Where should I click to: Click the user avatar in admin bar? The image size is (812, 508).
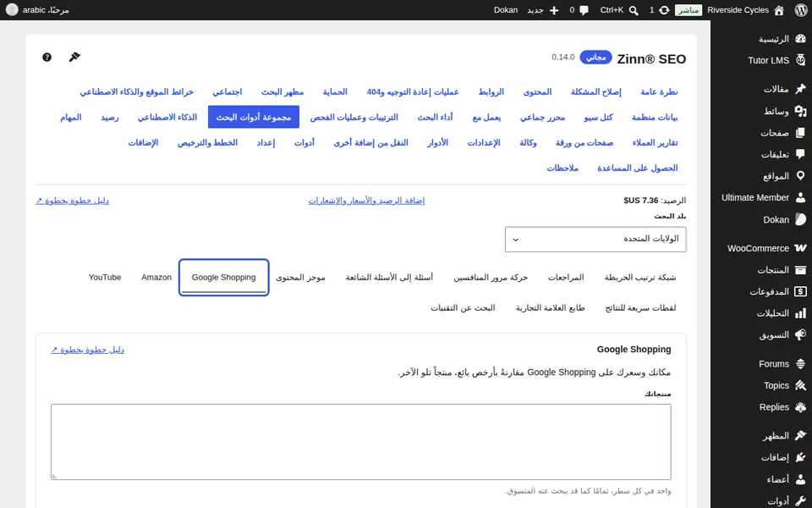point(12,10)
